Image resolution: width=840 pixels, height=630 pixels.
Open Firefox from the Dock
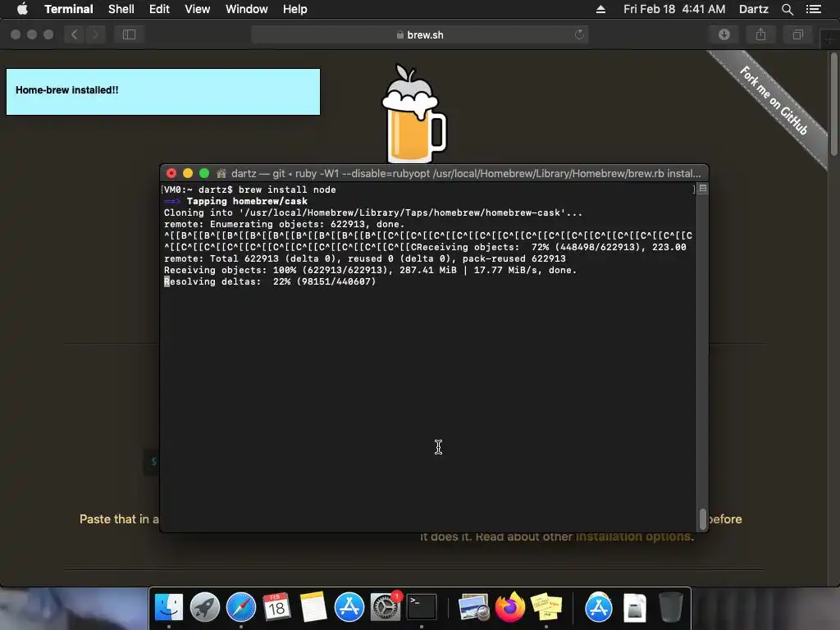pyautogui.click(x=510, y=608)
